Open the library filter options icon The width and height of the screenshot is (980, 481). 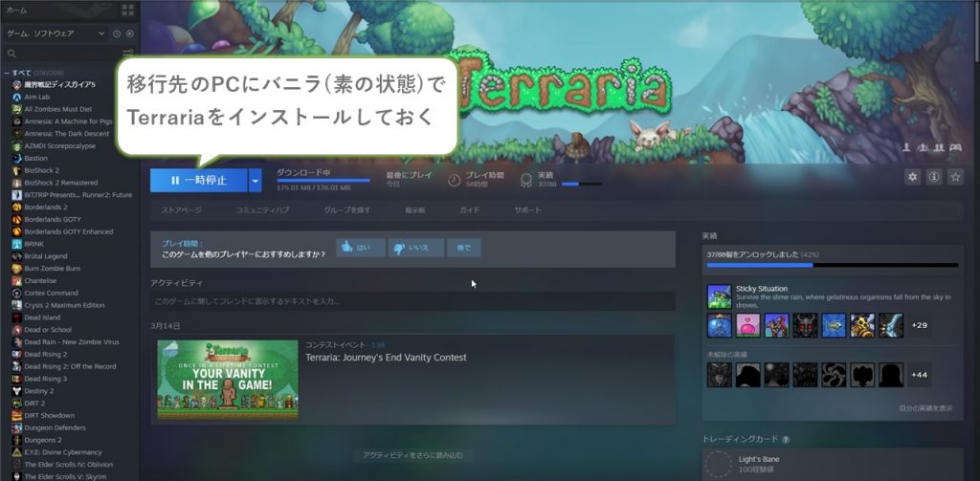coord(128,54)
